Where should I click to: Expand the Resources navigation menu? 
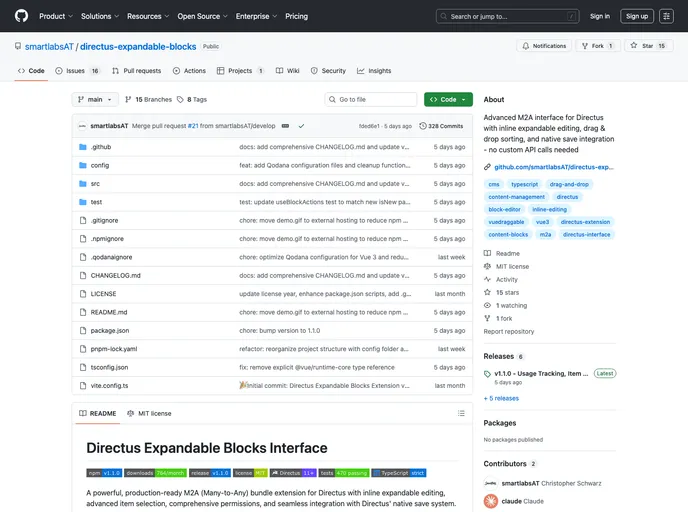(x=148, y=16)
